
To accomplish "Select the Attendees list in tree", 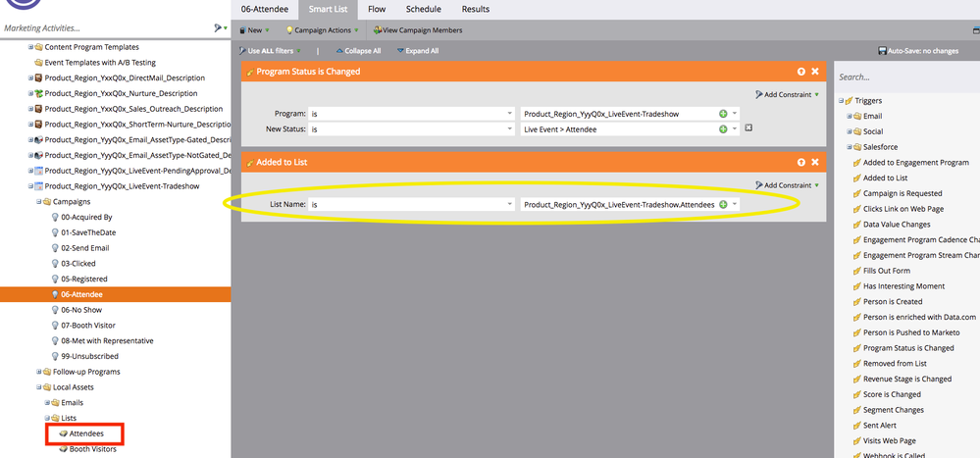I will (88, 433).
